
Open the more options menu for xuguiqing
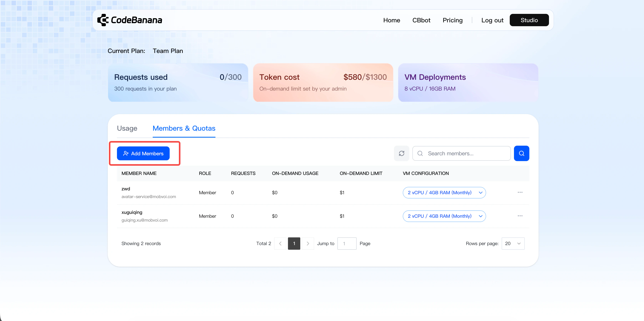tap(520, 216)
